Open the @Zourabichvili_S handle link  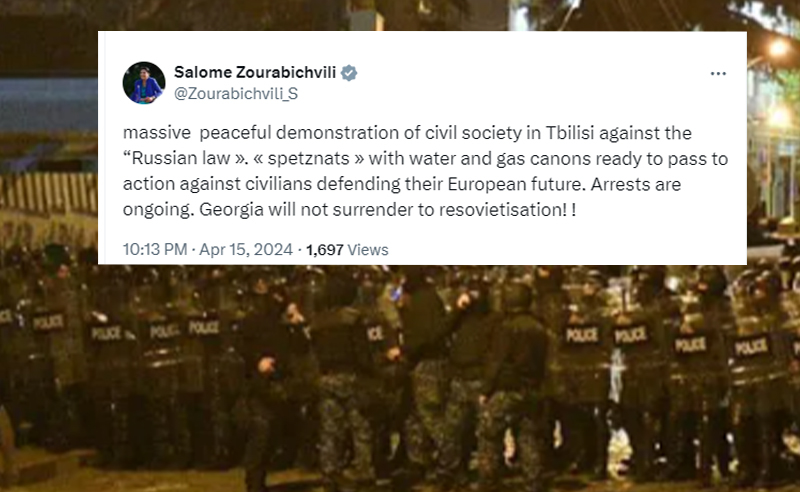236,94
